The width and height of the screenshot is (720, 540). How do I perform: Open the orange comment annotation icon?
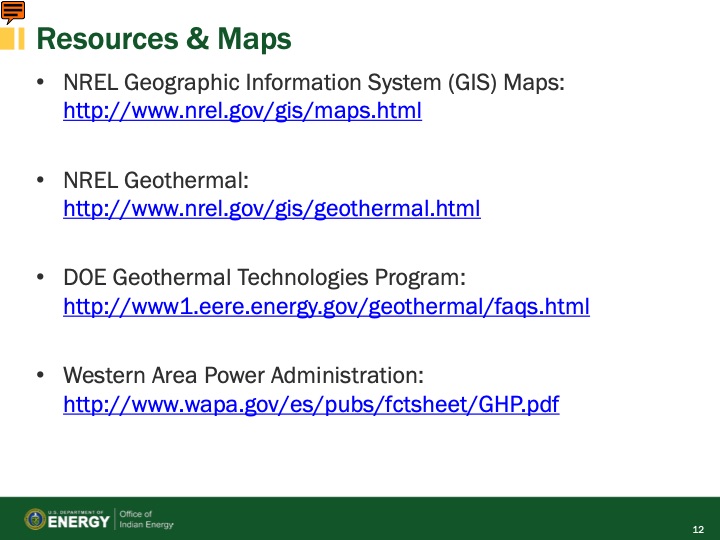[12, 12]
